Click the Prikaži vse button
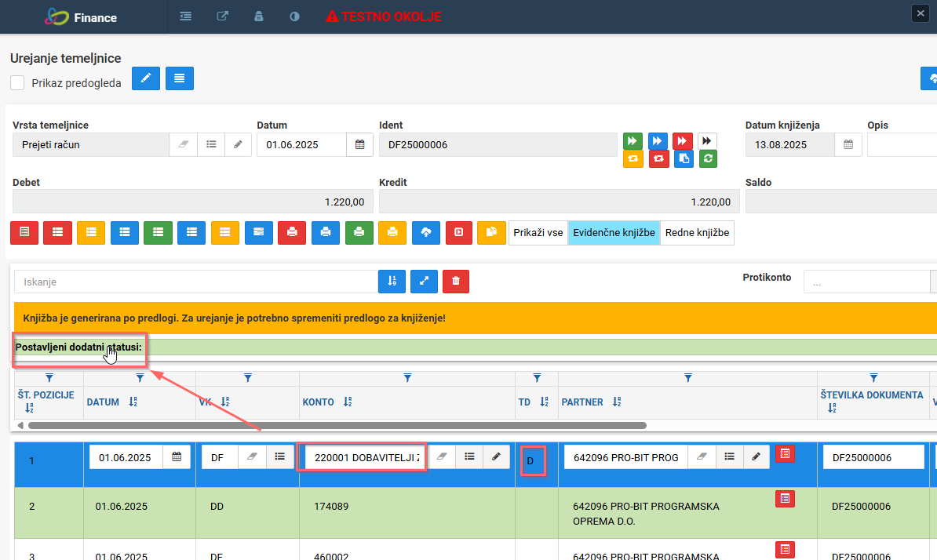The height and width of the screenshot is (560, 937). tap(538, 233)
